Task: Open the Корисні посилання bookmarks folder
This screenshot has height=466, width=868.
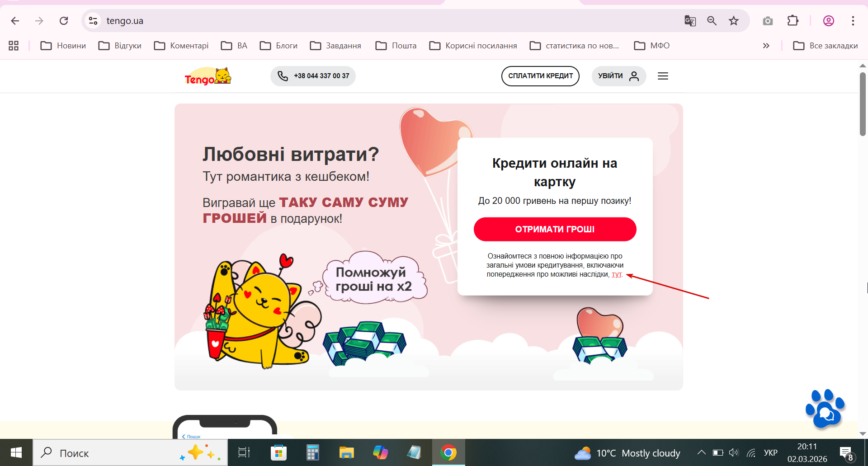Action: click(x=473, y=46)
